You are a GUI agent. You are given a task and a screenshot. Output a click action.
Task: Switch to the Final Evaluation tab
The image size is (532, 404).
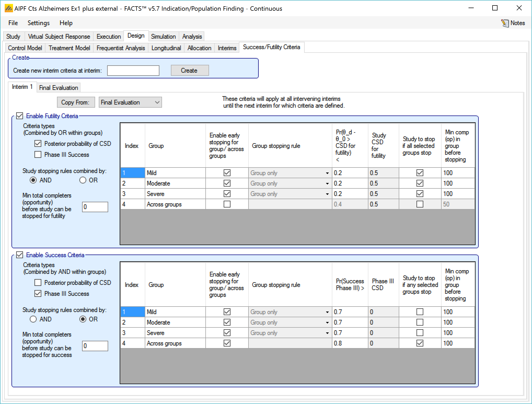59,88
